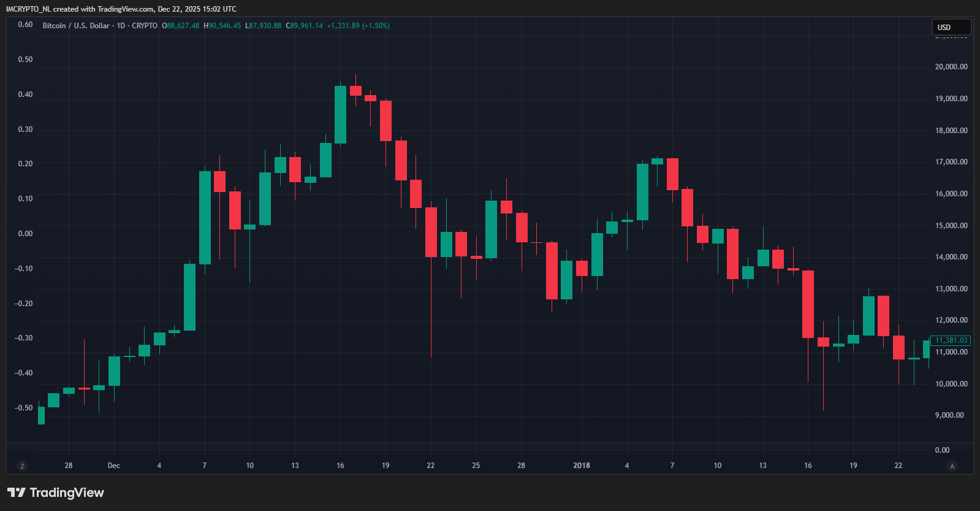Click the first green candle at chart's left edge
This screenshot has height=511, width=980.
point(41,415)
